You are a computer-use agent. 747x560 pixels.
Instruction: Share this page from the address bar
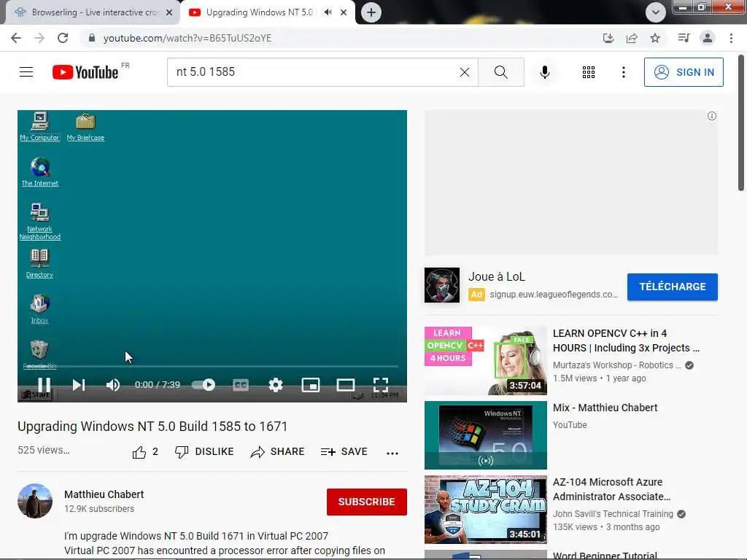pos(632,38)
